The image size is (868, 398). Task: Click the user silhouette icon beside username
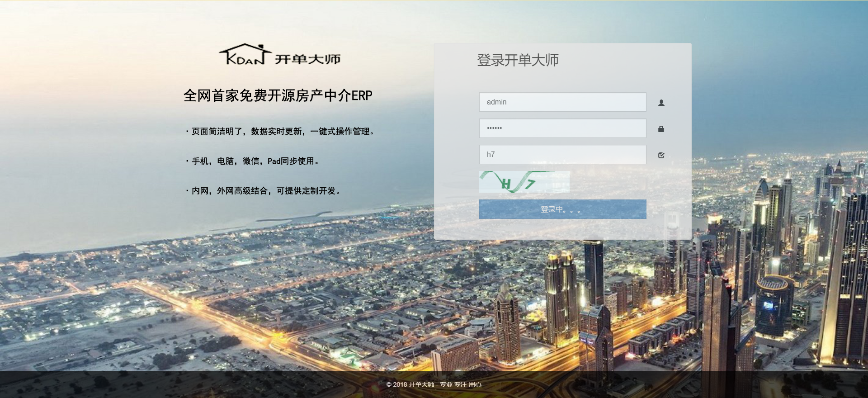click(661, 103)
